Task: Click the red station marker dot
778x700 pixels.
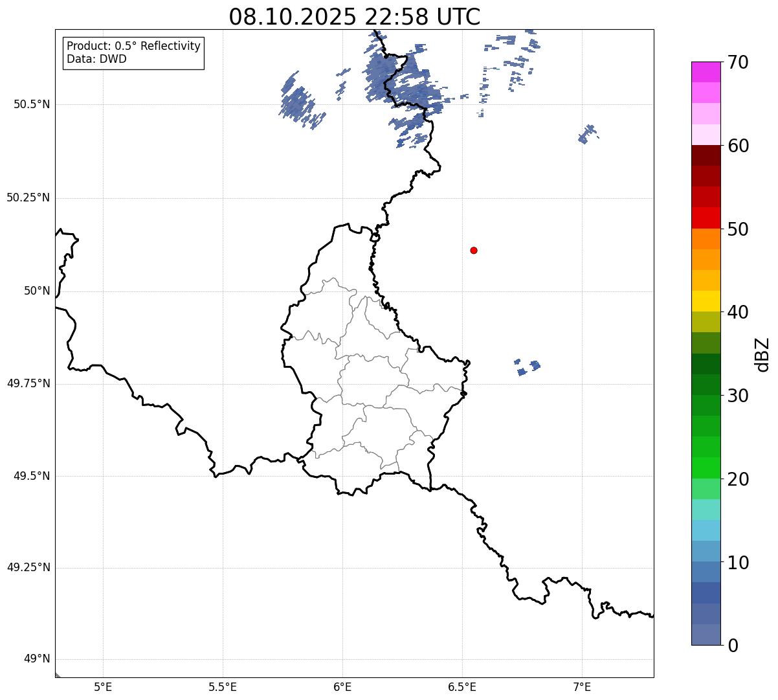Action: click(x=474, y=250)
